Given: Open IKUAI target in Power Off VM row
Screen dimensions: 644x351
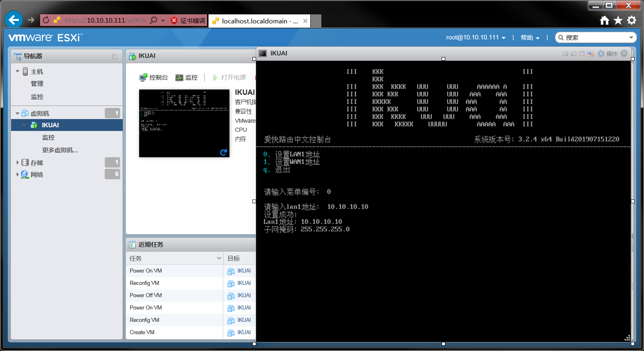Looking at the screenshot, I should click(x=244, y=296).
